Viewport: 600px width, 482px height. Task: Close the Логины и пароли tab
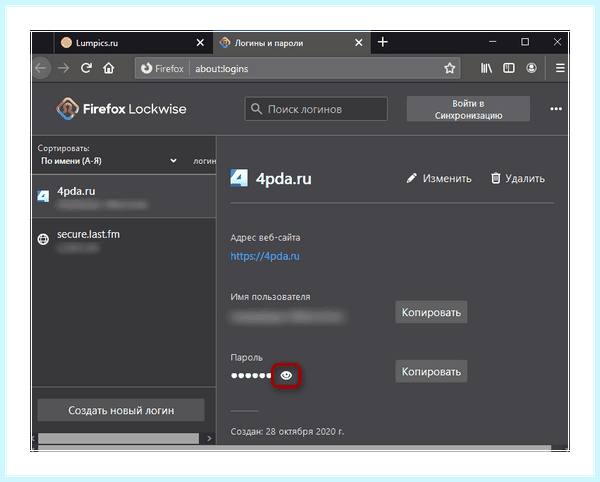click(x=359, y=43)
